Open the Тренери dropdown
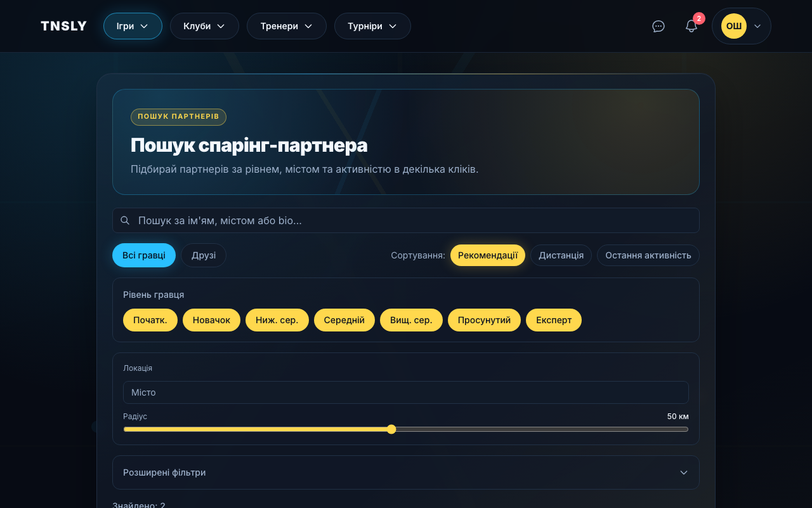Screen dimensions: 812x508 (286, 26)
